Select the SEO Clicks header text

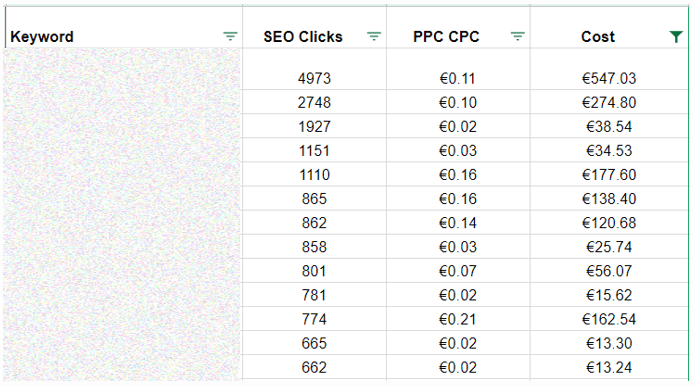tap(303, 37)
